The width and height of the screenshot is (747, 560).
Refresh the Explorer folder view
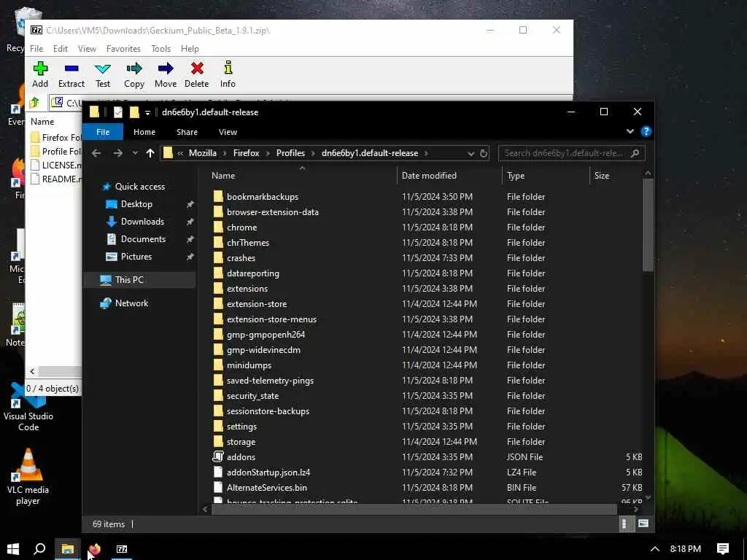[x=483, y=153]
